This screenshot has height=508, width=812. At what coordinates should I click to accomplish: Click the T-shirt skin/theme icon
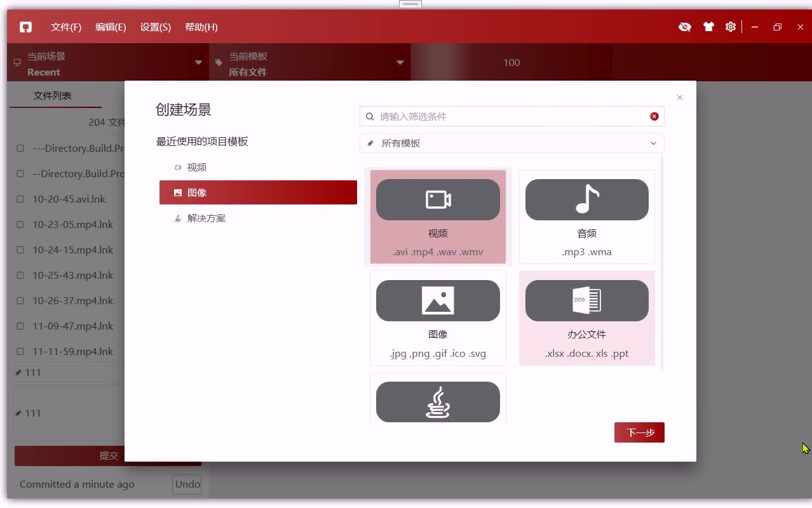pyautogui.click(x=708, y=27)
